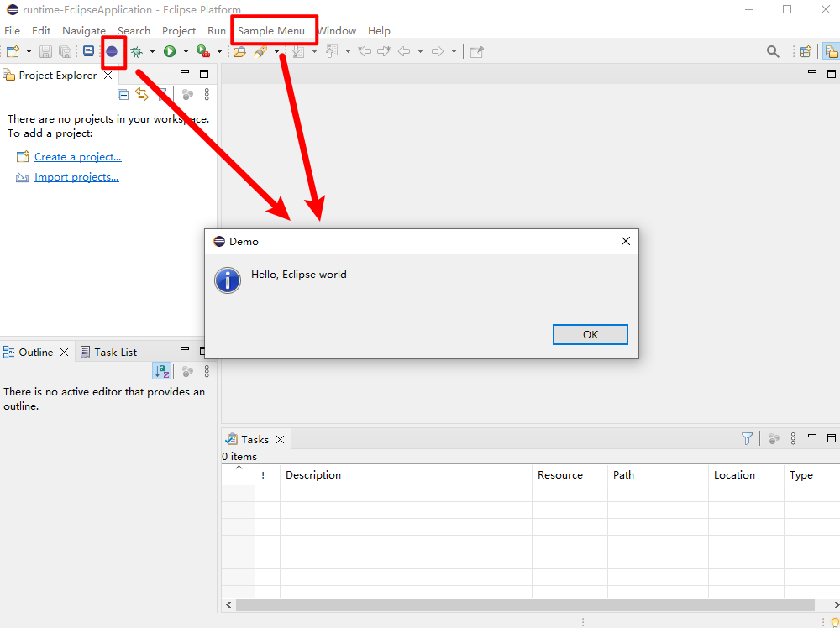Click the Tasks horizontal scrollbar

coord(525,605)
